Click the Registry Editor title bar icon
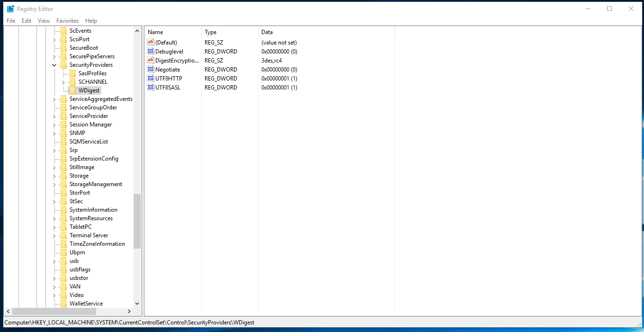The height and width of the screenshot is (332, 644). tap(10, 9)
